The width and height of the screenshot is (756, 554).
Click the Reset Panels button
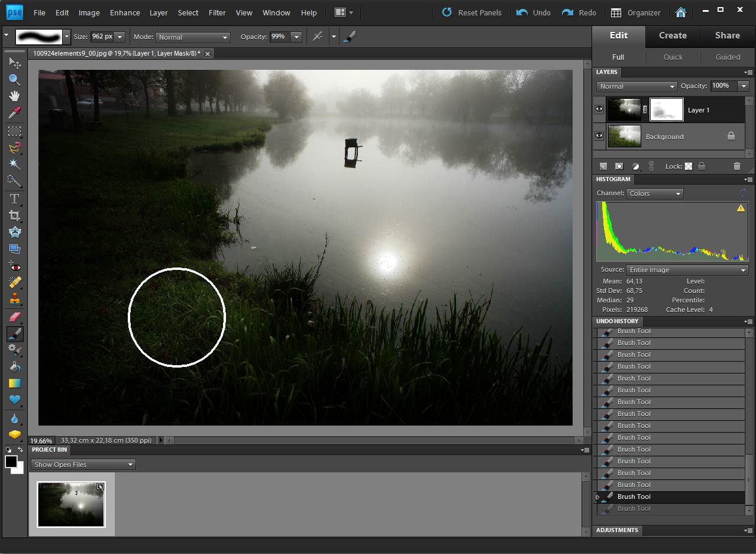(x=472, y=12)
